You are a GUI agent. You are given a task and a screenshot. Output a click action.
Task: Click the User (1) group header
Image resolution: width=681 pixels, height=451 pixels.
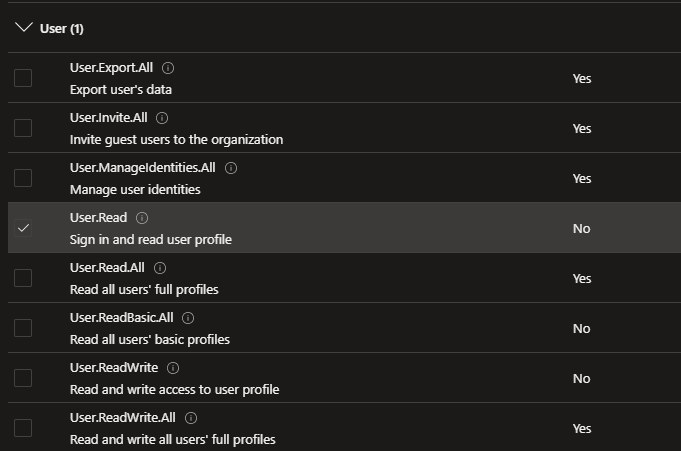(62, 29)
